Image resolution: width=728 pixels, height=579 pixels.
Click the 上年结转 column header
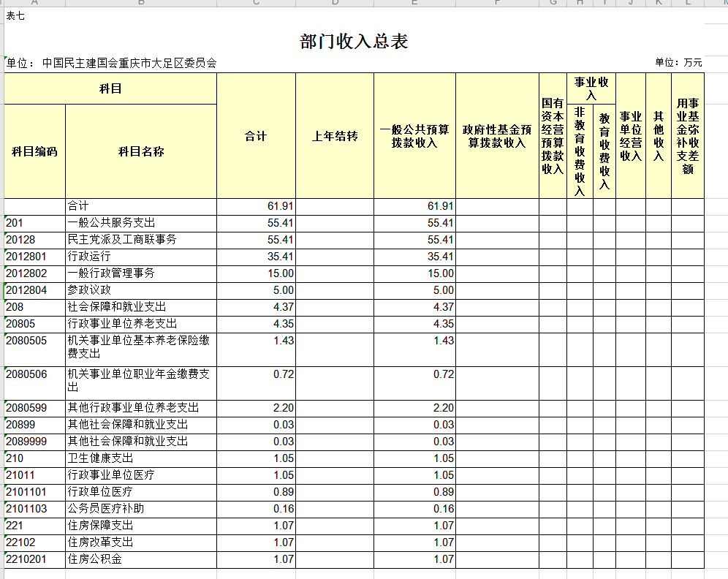click(335, 136)
